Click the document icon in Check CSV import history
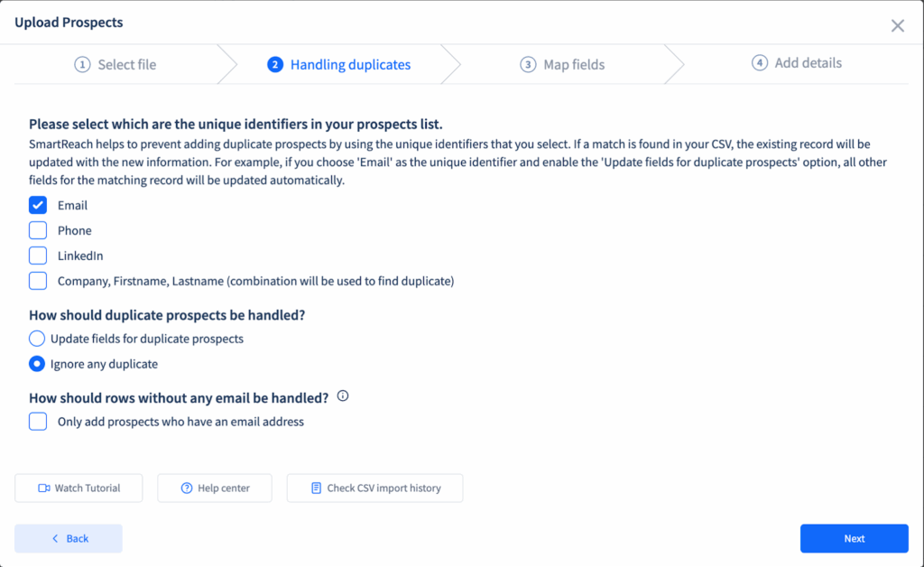 click(x=317, y=488)
